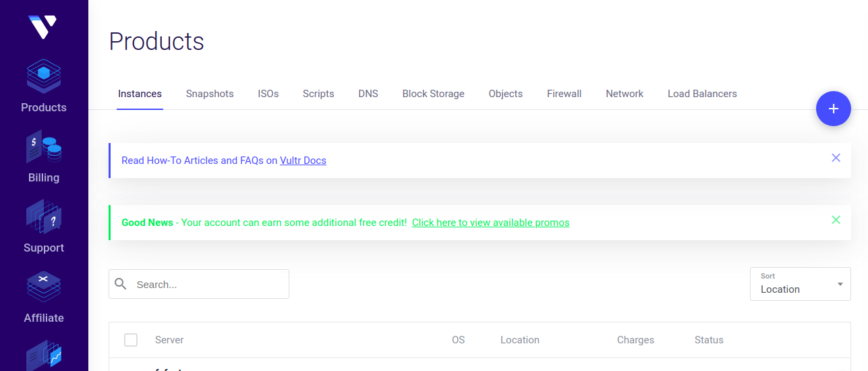Image resolution: width=868 pixels, height=371 pixels.
Task: Switch to the Block Storage tab
Action: (433, 94)
